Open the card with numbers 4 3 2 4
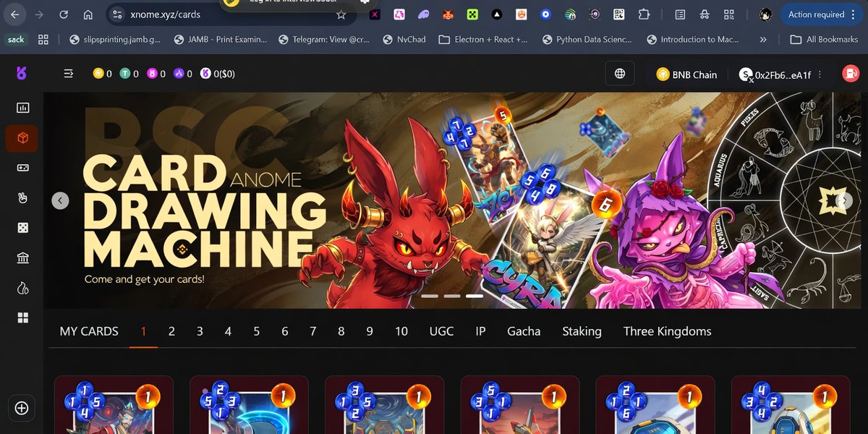Screen dimensions: 868x434 pos(791,405)
